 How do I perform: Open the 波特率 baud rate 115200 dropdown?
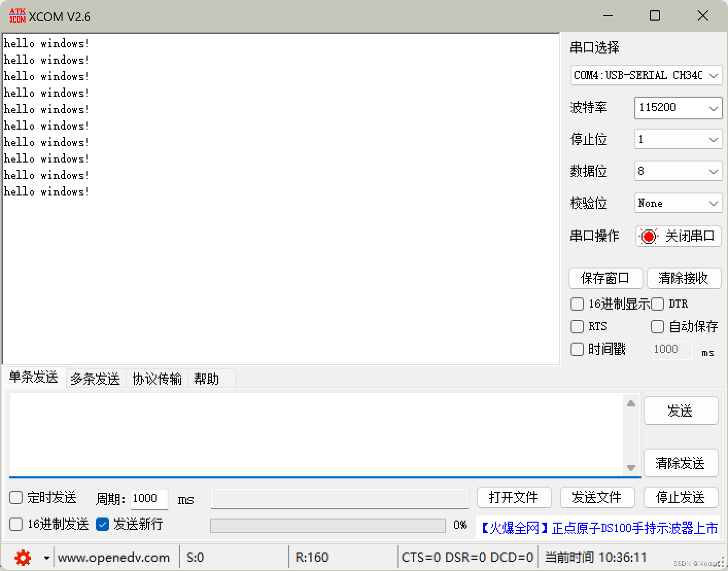click(x=678, y=108)
